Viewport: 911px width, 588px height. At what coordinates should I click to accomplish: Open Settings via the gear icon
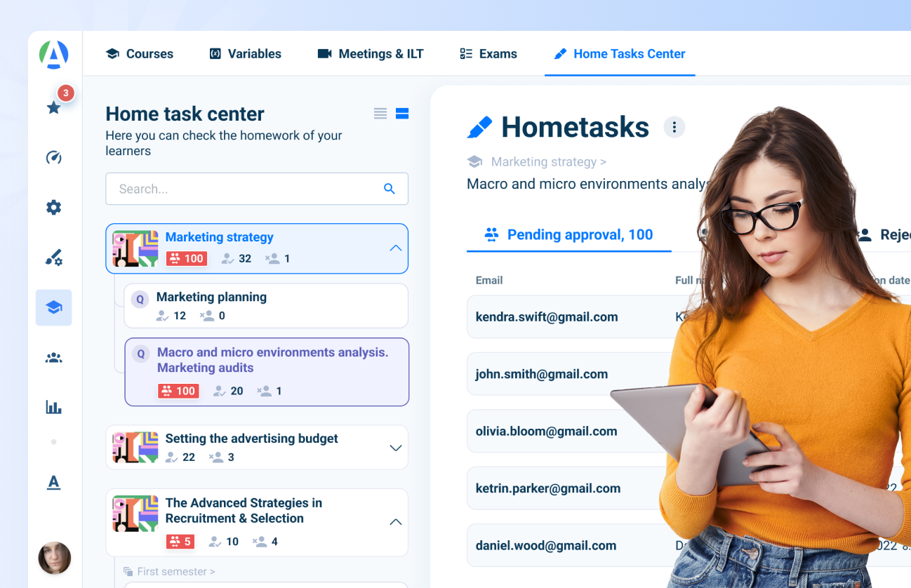click(x=53, y=207)
